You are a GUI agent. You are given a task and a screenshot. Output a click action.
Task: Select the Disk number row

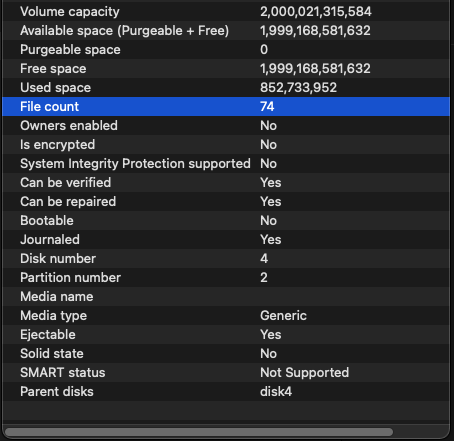point(226,259)
